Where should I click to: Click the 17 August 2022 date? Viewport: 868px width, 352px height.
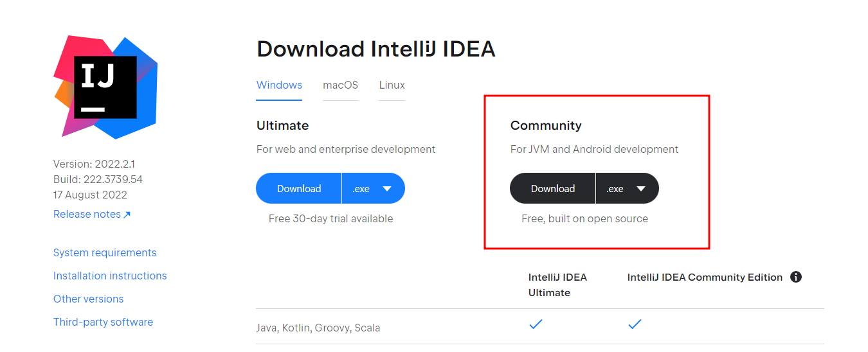click(x=90, y=195)
